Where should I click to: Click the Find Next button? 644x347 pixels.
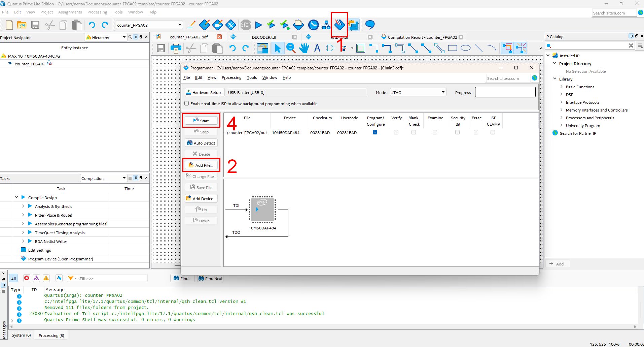point(210,278)
